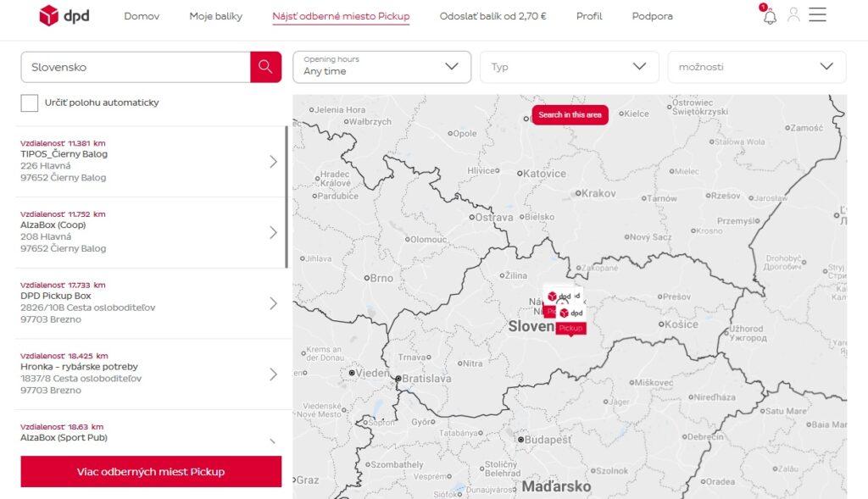
Task: Click Search in this area button
Action: (570, 114)
